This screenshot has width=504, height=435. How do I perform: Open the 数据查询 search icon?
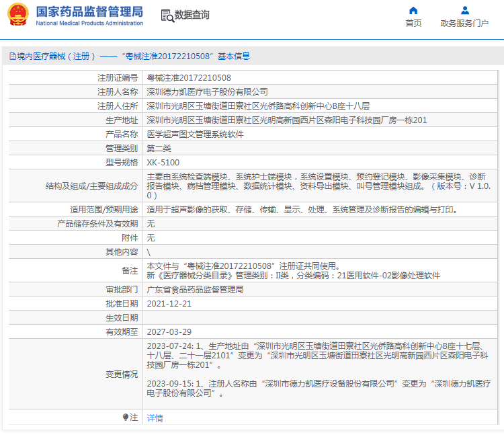167,15
